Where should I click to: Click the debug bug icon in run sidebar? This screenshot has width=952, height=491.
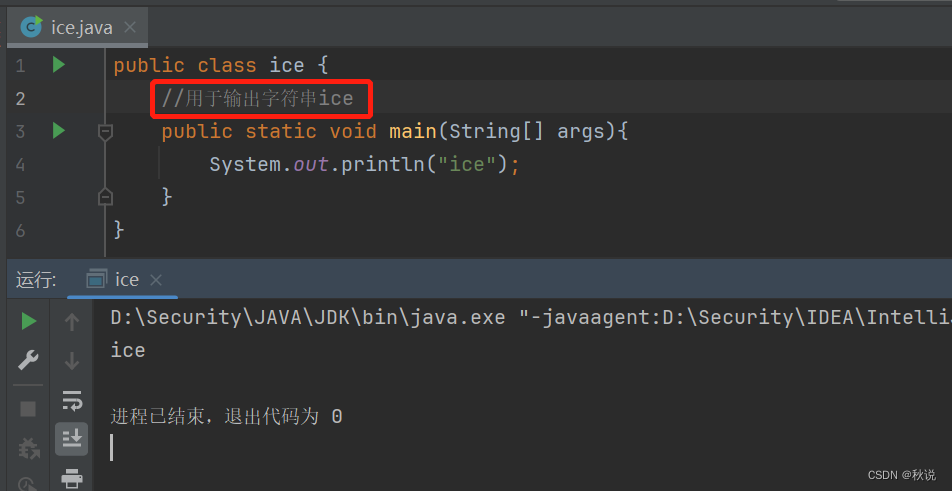[x=28, y=449]
